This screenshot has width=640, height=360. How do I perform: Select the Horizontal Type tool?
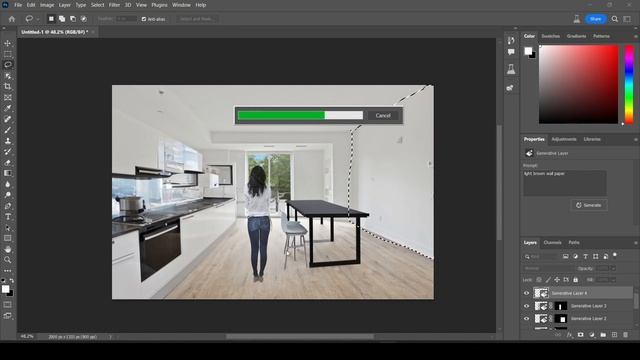coord(7,217)
